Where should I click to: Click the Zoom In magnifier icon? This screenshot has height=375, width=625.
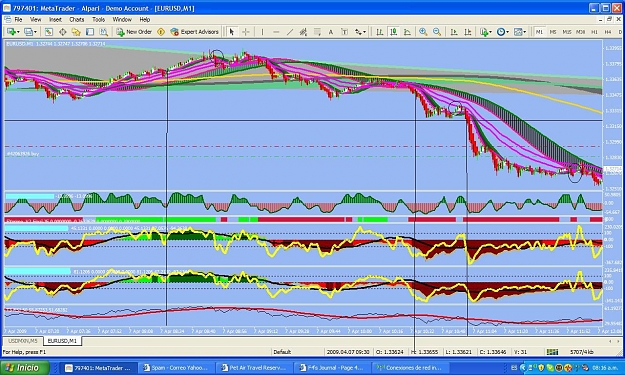423,32
